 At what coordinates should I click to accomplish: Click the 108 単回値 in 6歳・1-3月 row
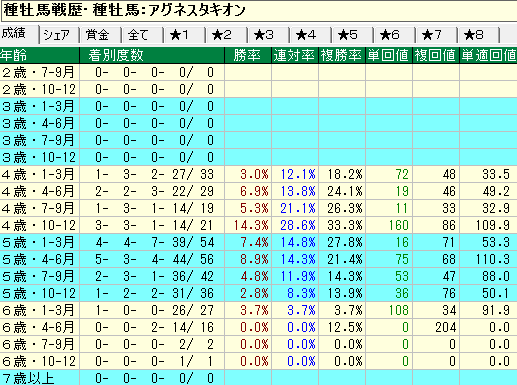[399, 310]
